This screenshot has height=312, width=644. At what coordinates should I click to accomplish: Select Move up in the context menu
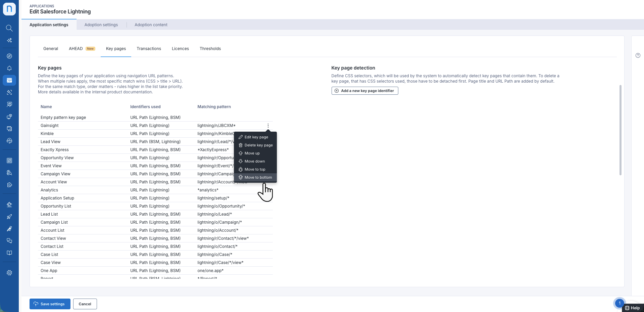[x=255, y=153]
